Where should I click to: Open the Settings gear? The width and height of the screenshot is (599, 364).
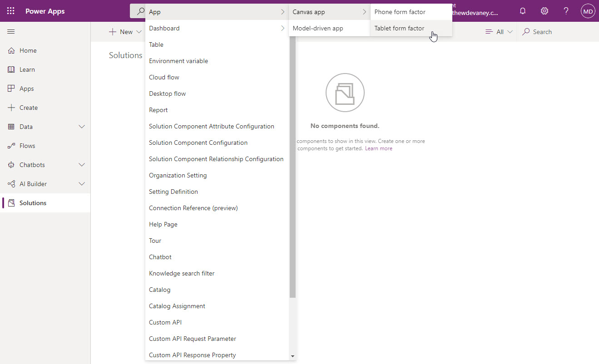(x=544, y=11)
